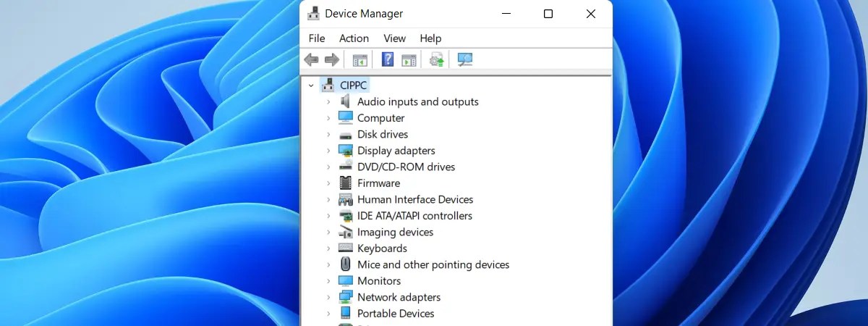This screenshot has width=868, height=326.
Task: Click the Disk drives icon
Action: [345, 135]
